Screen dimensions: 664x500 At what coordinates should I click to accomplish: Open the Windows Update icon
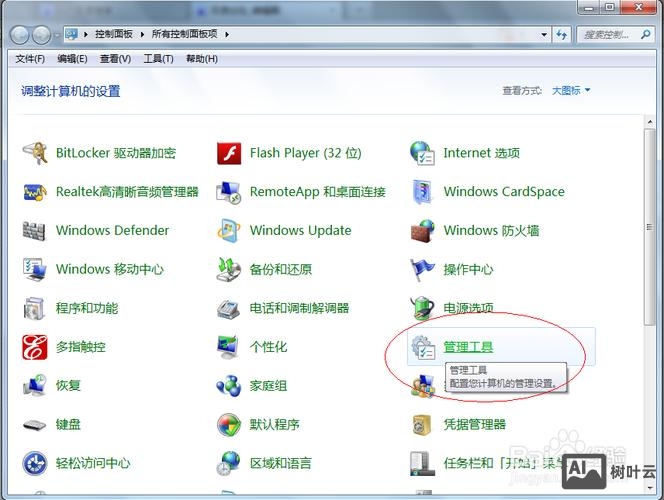(229, 231)
